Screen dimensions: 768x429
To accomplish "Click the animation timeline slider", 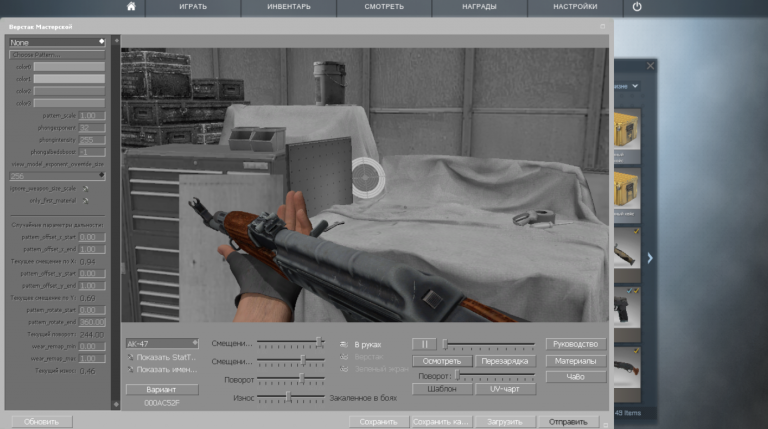I will pos(489,344).
